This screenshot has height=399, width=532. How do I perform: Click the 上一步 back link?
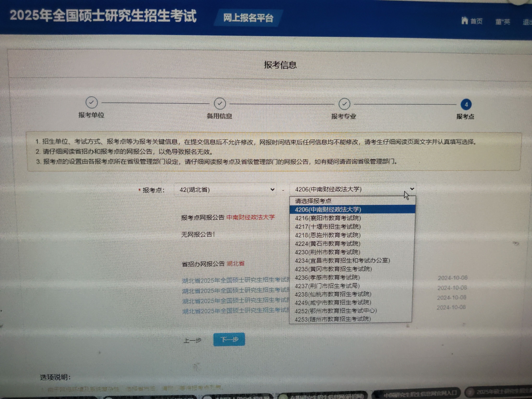192,340
